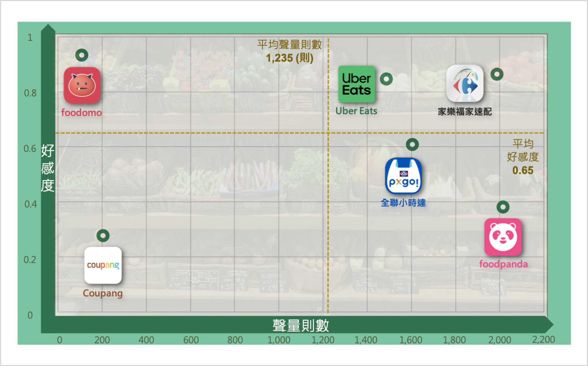
Task: Click the x-axis tick label '2,200'
Action: 543,340
